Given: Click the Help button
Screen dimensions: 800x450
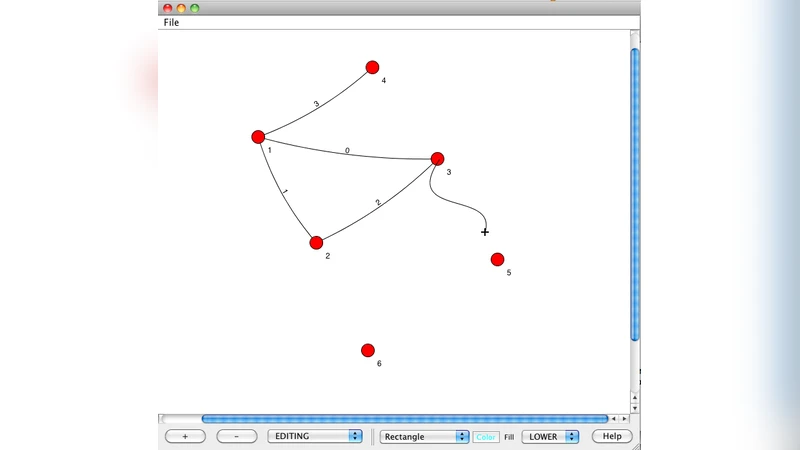Looking at the screenshot, I should (x=612, y=437).
